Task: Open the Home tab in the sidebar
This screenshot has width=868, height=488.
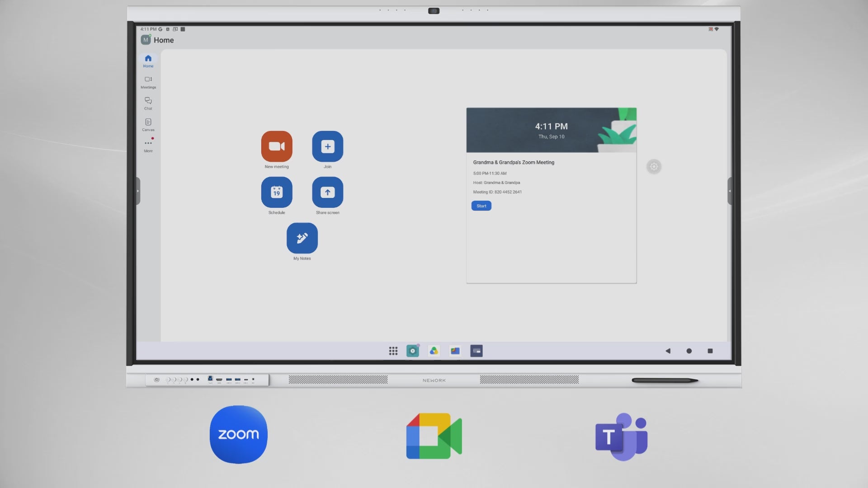Action: [x=148, y=61]
